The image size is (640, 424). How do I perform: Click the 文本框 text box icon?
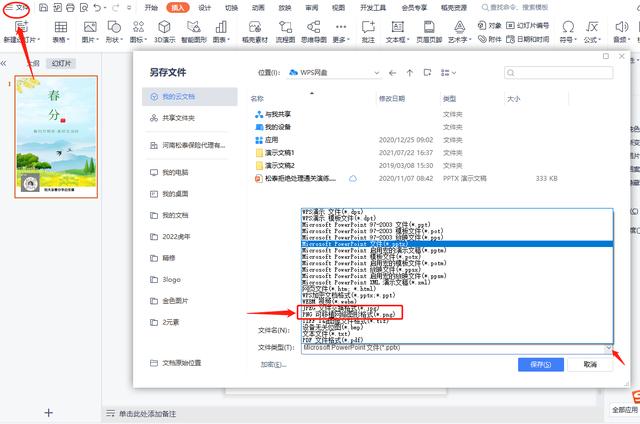397,27
